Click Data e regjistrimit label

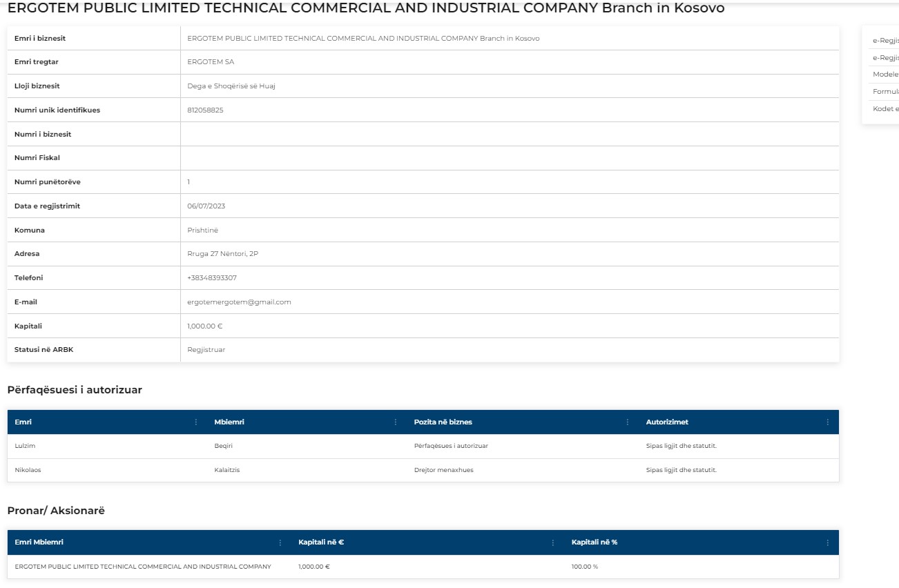coord(47,206)
